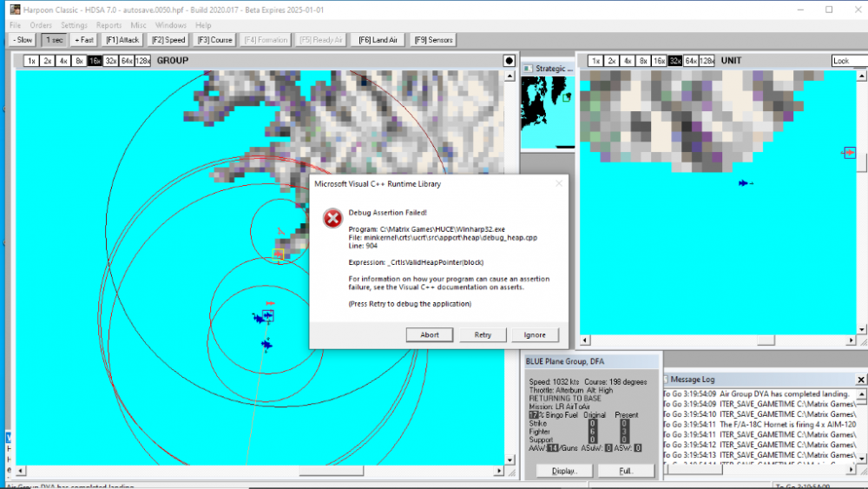This screenshot has width=868, height=489.
Task: Open the File menu
Action: coord(15,25)
